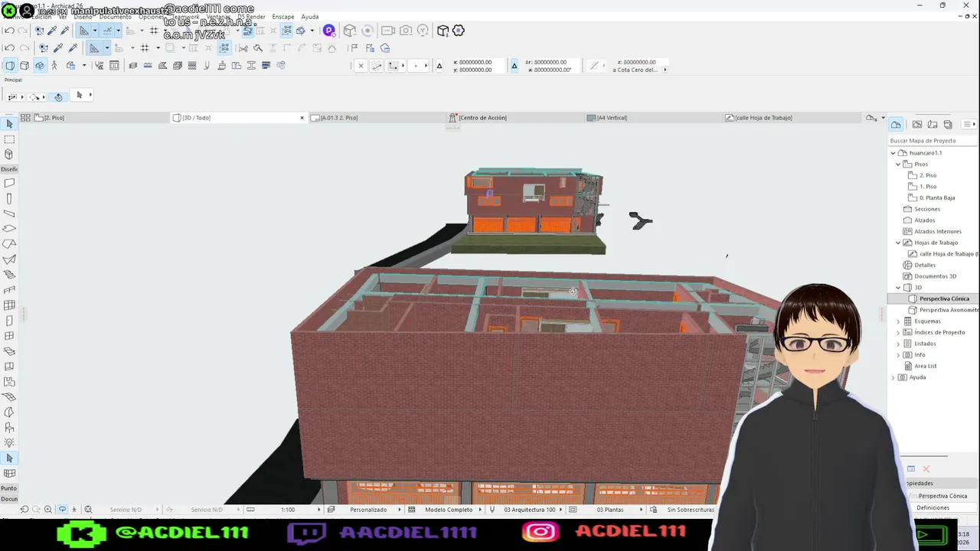
Task: Select the Door tool
Action: [x=9, y=321]
